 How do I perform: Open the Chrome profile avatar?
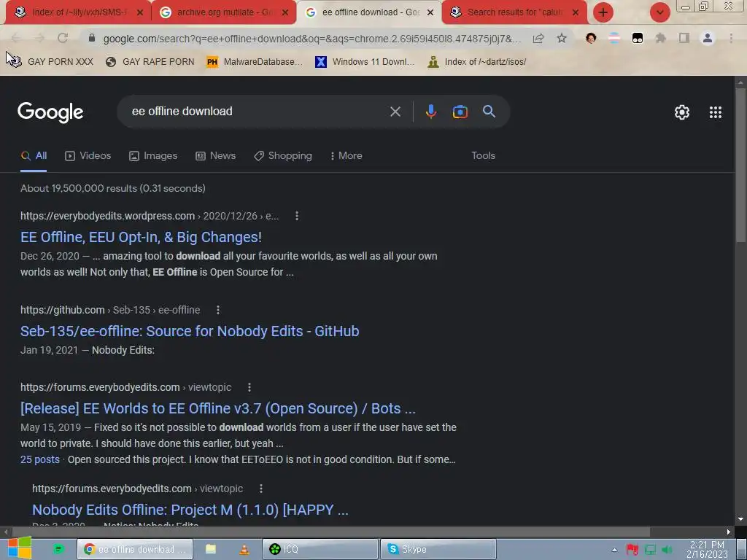pyautogui.click(x=708, y=38)
